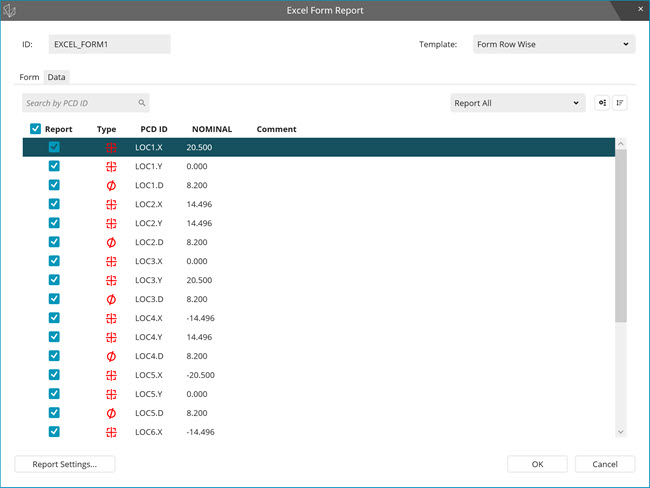Toggle the Report header select-all checkbox

pos(36,129)
